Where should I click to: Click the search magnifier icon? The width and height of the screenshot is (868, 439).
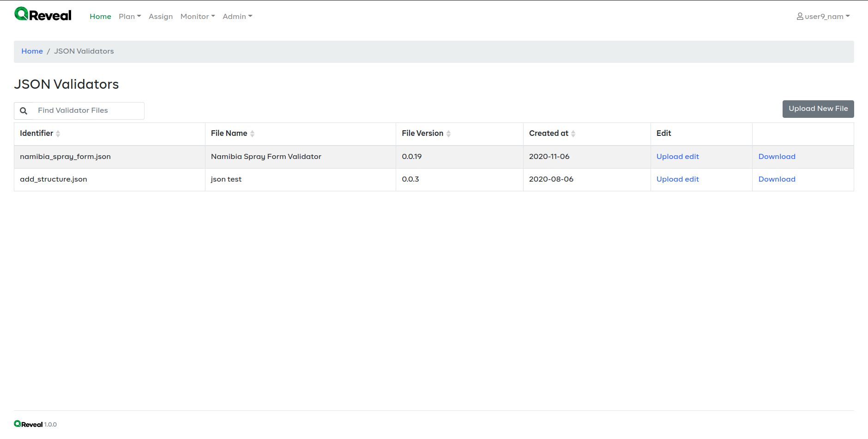(x=24, y=110)
